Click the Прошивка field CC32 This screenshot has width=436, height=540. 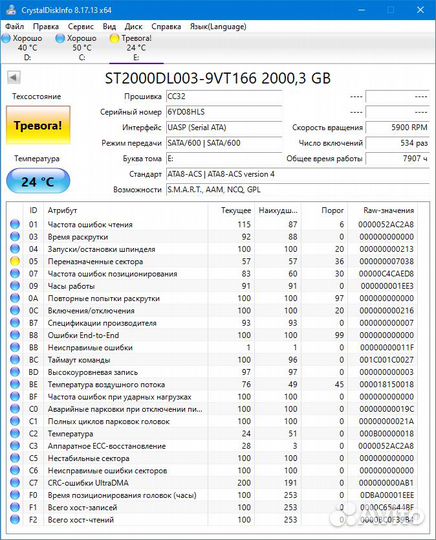coord(224,96)
